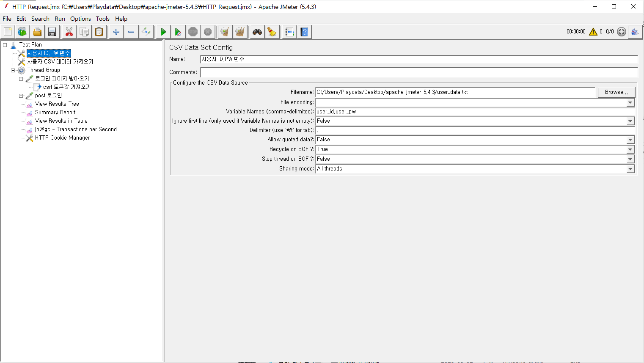
Task: Open the Allow quoted data dropdown
Action: (630, 140)
